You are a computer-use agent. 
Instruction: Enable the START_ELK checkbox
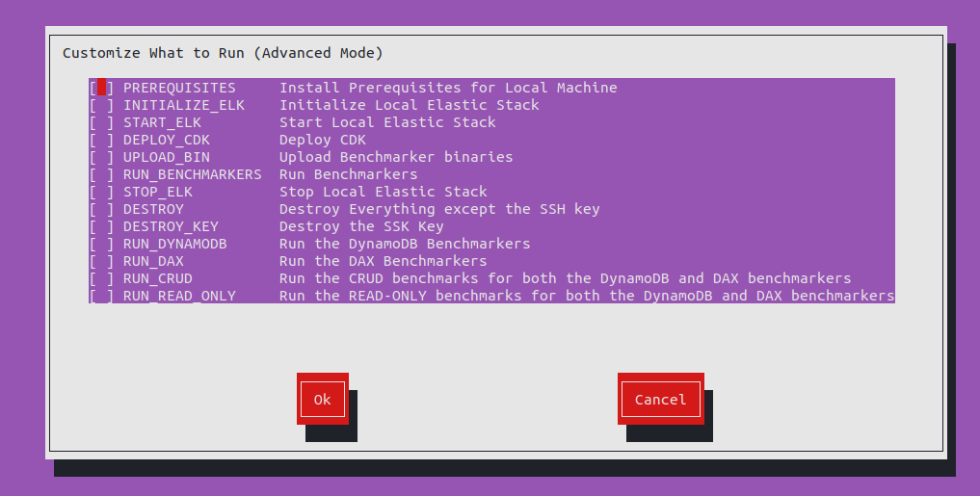point(101,122)
